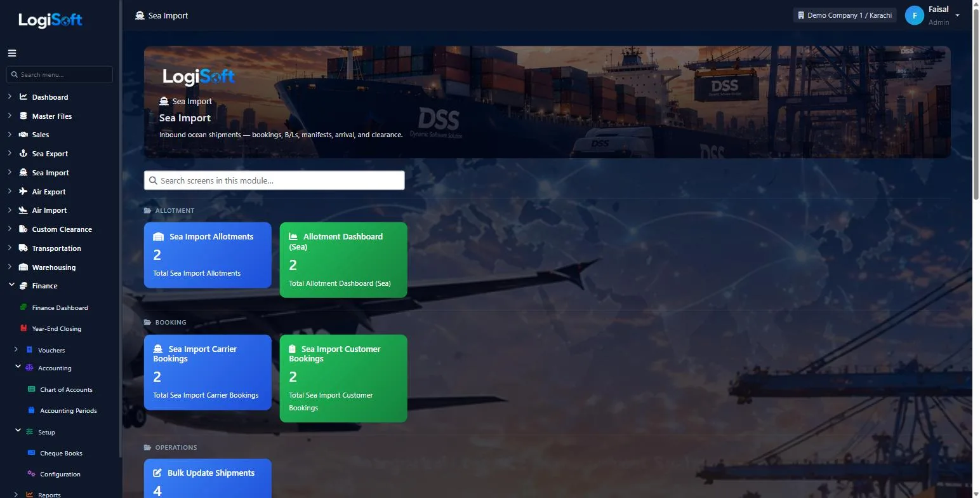Open Cheque Books in sidebar
The image size is (980, 498).
[x=61, y=453]
